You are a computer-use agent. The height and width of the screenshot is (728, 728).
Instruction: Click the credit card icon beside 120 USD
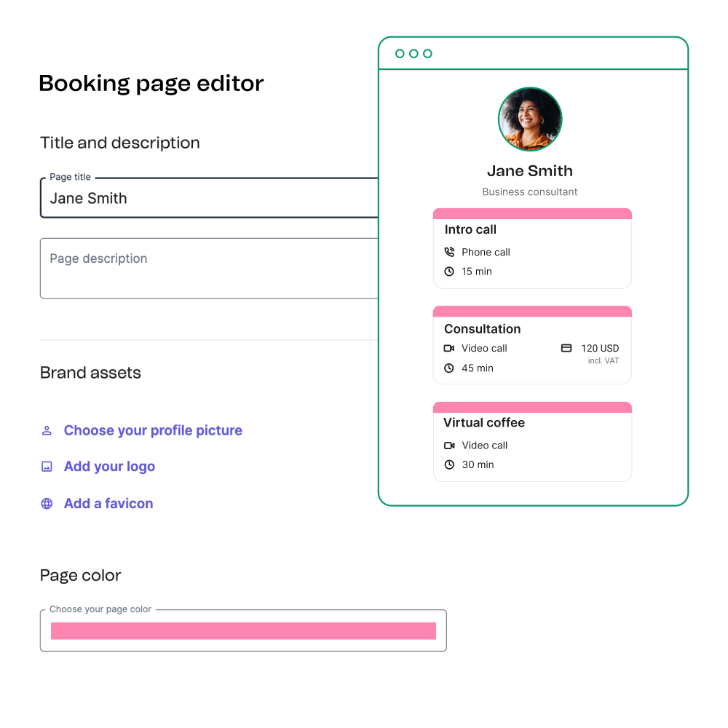pyautogui.click(x=566, y=348)
